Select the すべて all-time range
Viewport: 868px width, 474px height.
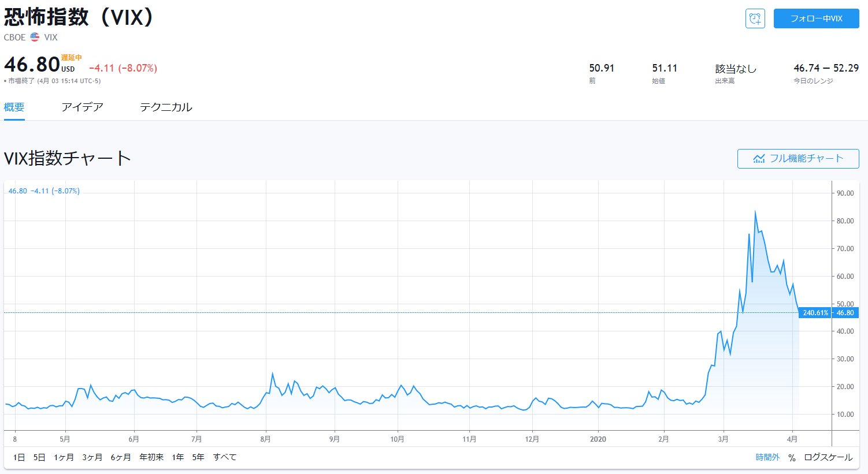coord(225,457)
